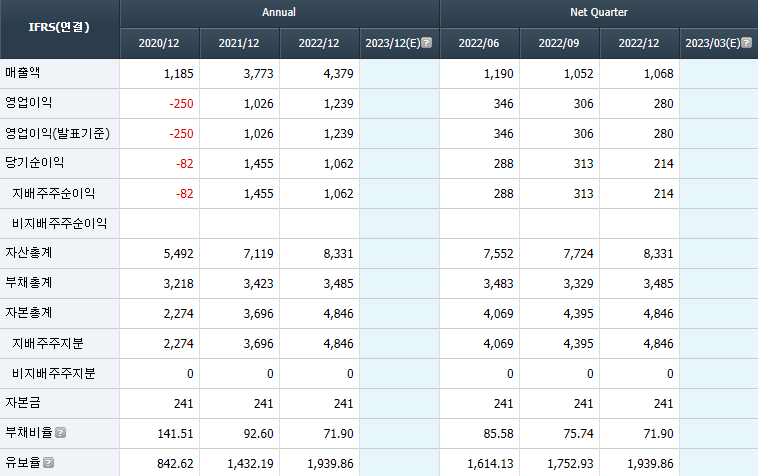Viewport: 758px width, 476px height.
Task: Click quarterly 자산총계 value 7,724
Action: 578,253
